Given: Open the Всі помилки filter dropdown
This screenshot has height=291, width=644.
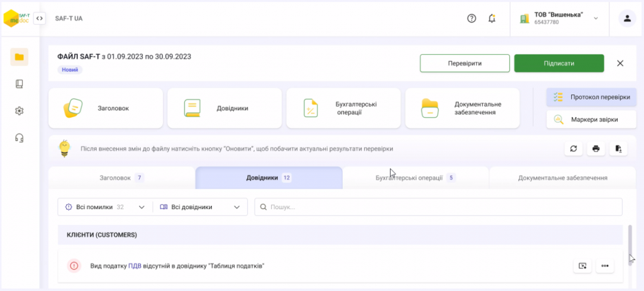Looking at the screenshot, I should pyautogui.click(x=105, y=207).
